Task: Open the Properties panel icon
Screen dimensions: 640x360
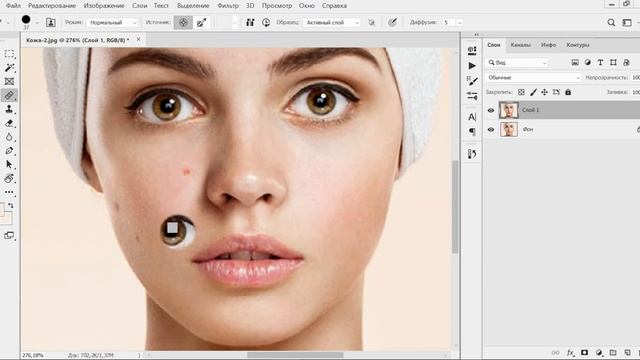Action: pyautogui.click(x=472, y=50)
